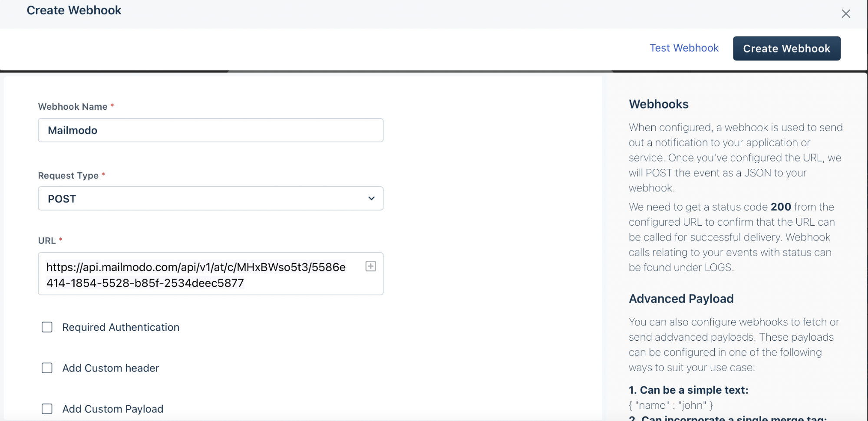Click the Advanced Payload heading
868x421 pixels.
click(x=681, y=299)
